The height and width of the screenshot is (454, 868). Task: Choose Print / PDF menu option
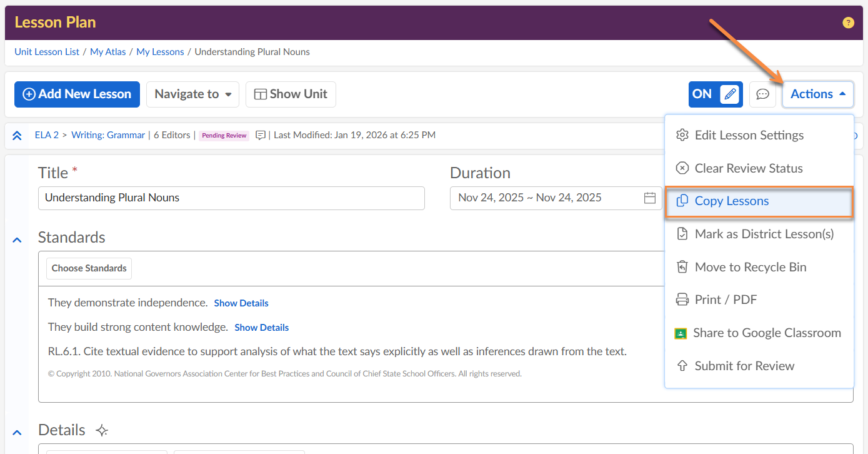click(726, 300)
